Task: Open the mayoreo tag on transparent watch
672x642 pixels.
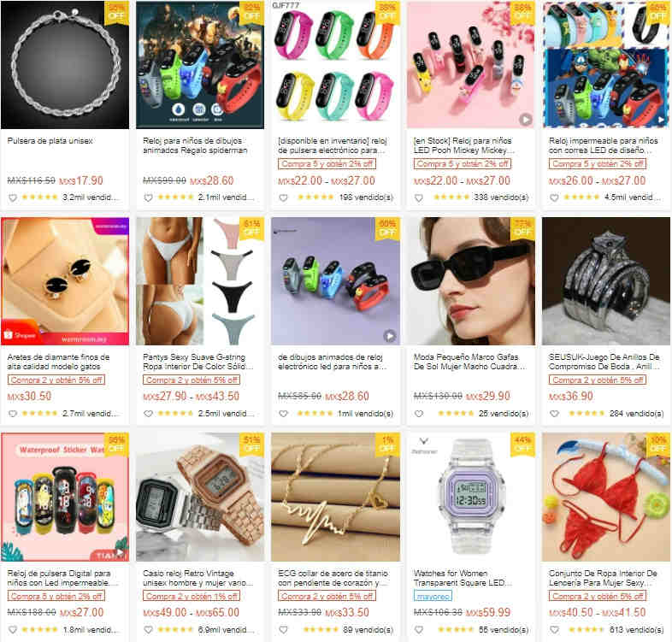Action: (433, 596)
